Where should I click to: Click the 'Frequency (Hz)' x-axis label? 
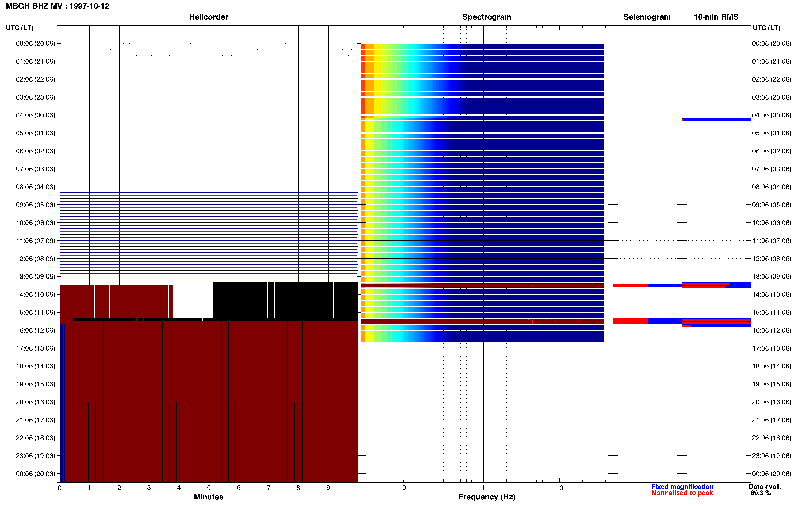(x=487, y=497)
